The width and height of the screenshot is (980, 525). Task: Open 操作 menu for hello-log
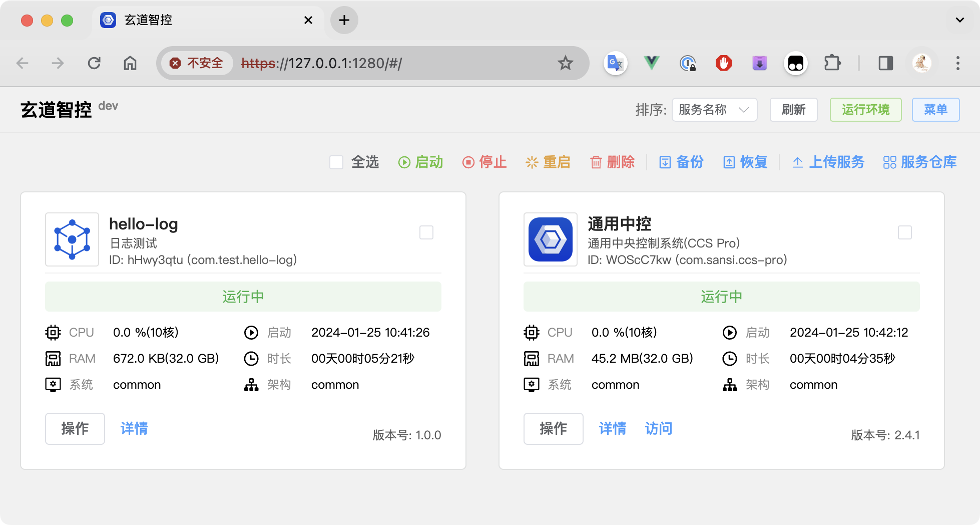[x=75, y=429]
